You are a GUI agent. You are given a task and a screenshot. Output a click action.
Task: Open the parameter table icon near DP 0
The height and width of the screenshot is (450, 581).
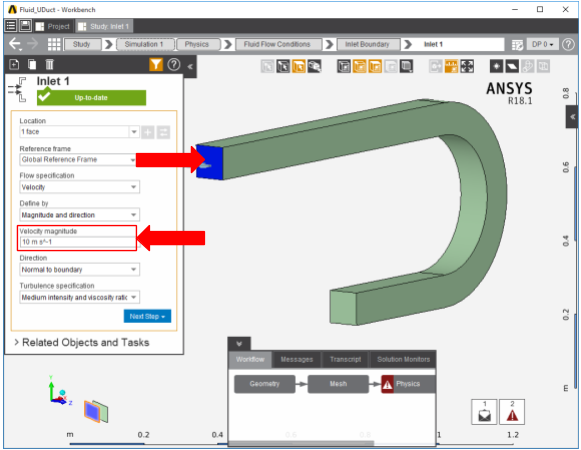tap(517, 44)
